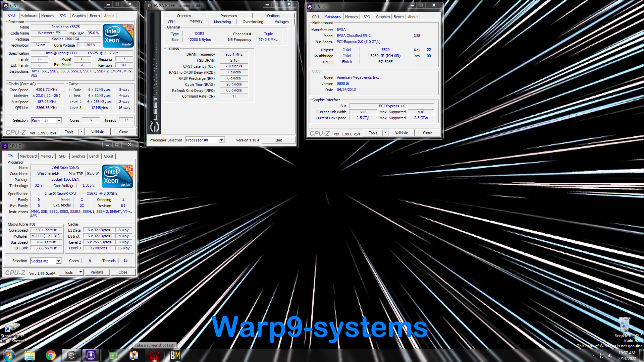Switch to Overclocking tab in E-LEET
Screen dimensions: 644x362
tap(253, 22)
